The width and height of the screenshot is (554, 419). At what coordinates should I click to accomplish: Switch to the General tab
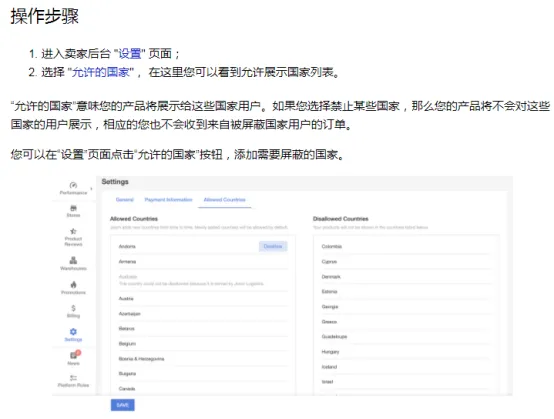[125, 200]
